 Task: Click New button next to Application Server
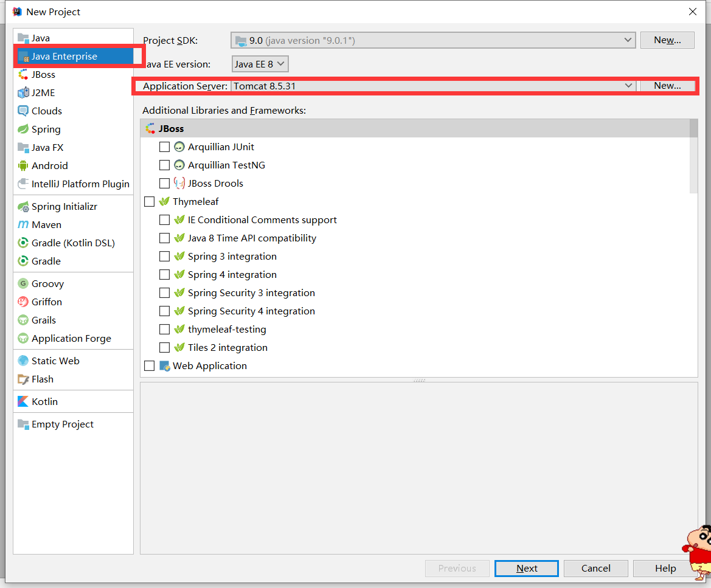pyautogui.click(x=667, y=86)
